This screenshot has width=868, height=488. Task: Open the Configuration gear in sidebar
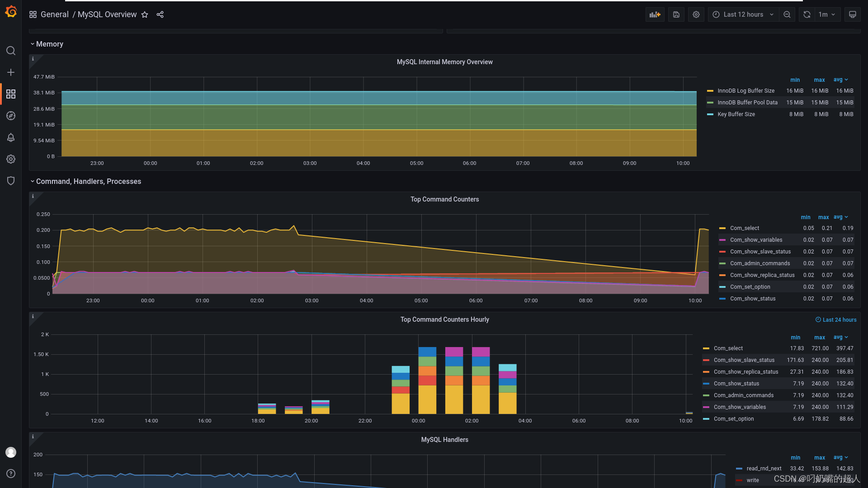click(x=11, y=159)
